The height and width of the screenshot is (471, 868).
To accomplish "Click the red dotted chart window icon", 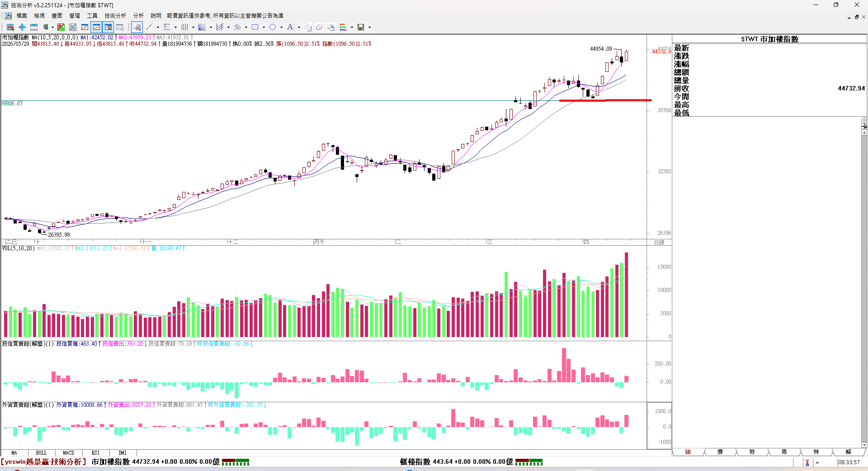I will point(85,27).
